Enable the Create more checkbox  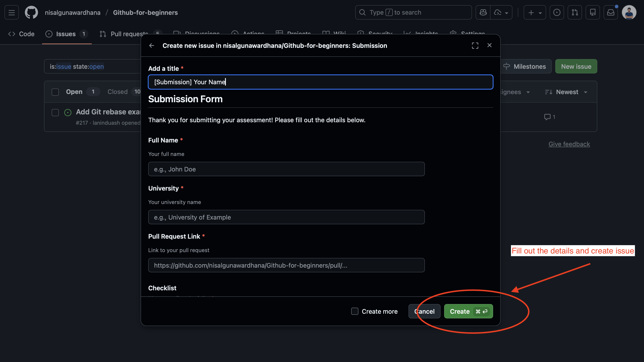coord(355,311)
